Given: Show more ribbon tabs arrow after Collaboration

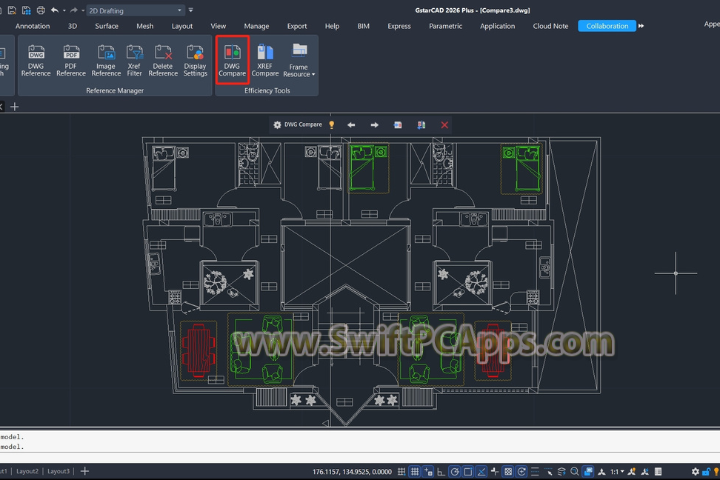Looking at the screenshot, I should [641, 26].
